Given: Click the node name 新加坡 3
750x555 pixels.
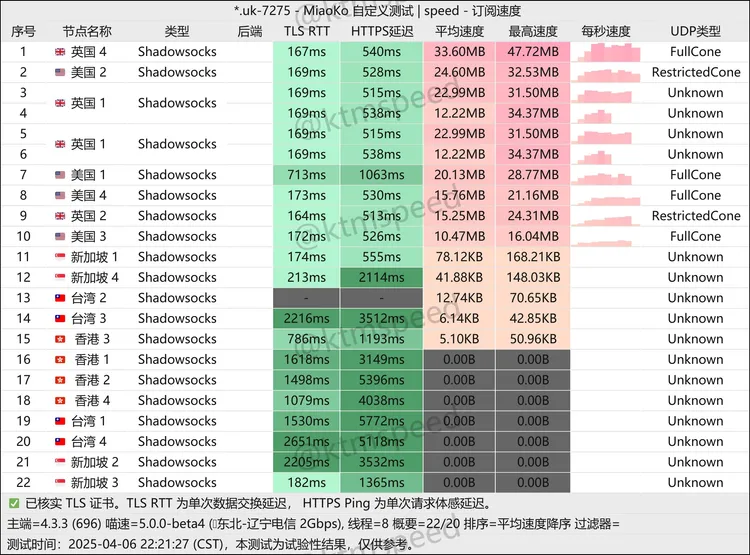Looking at the screenshot, I should coord(95,482).
